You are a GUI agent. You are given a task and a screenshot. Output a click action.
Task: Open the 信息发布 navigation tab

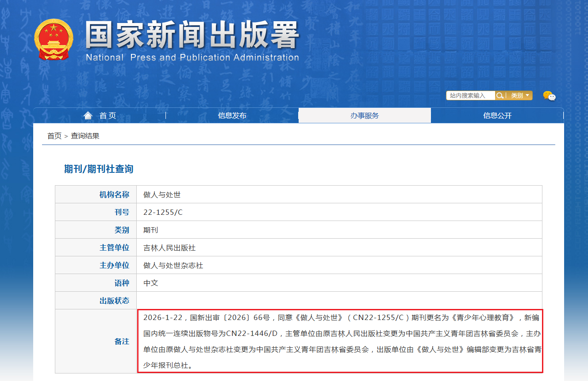click(232, 115)
